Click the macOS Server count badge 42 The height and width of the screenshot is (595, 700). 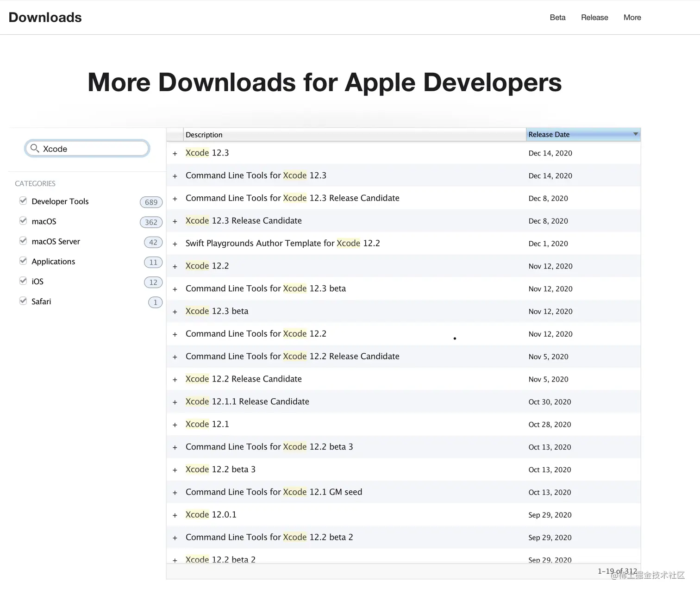(153, 242)
